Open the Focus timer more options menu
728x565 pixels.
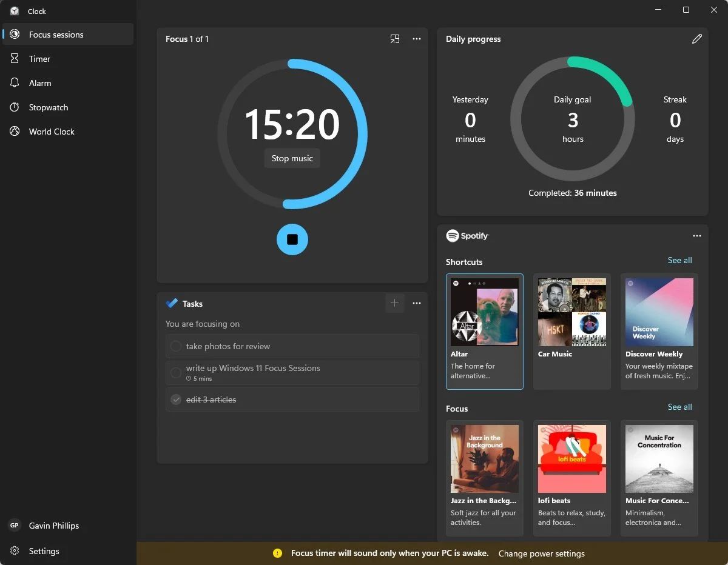pos(417,39)
